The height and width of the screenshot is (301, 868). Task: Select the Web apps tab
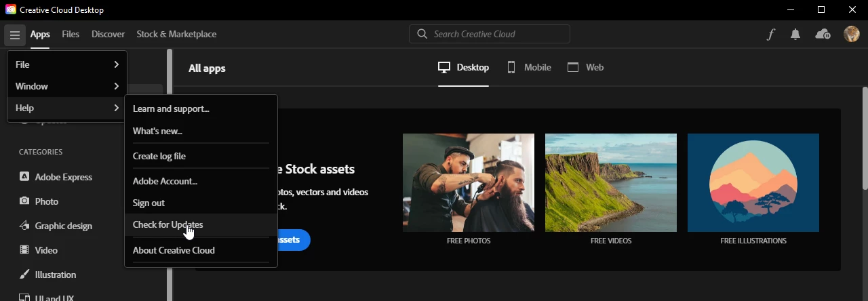585,67
